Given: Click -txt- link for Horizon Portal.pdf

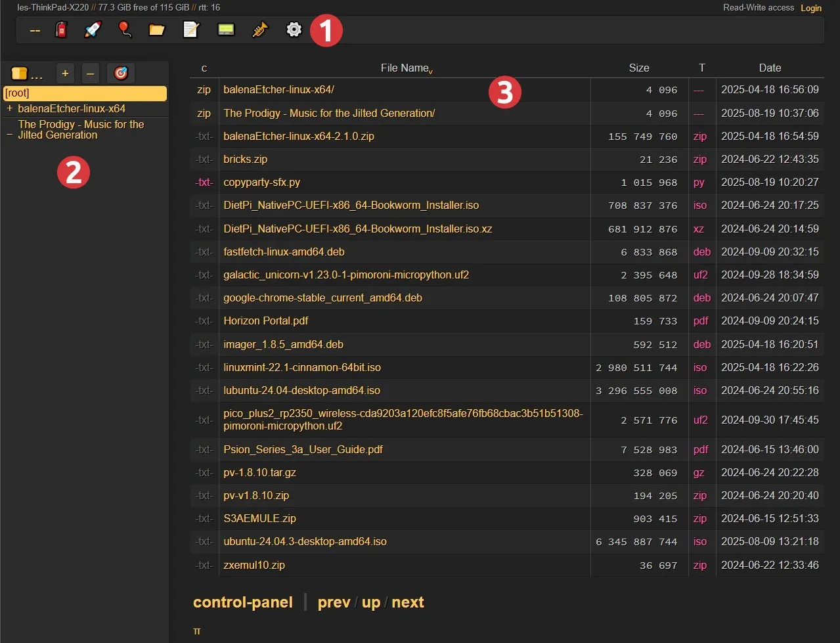Looking at the screenshot, I should (204, 321).
